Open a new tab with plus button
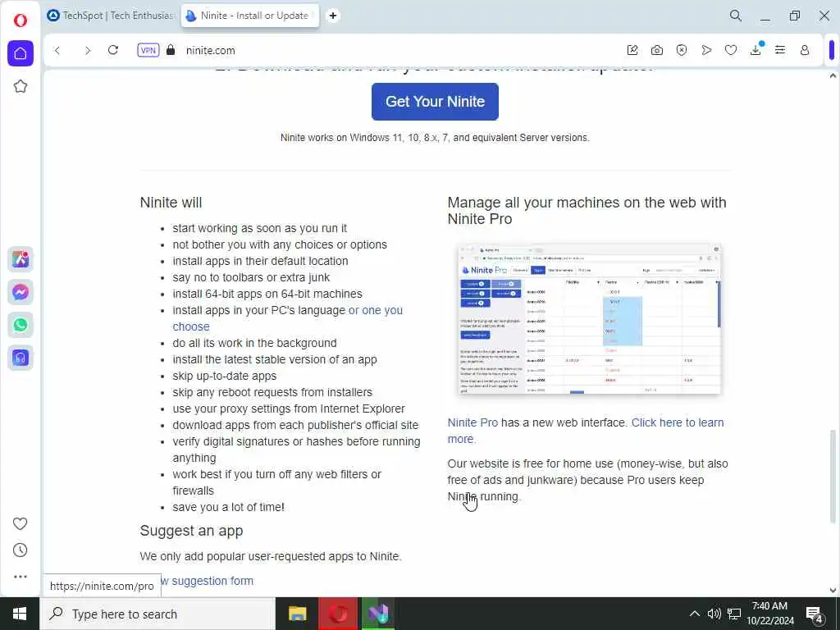This screenshot has width=840, height=630. coord(333,16)
